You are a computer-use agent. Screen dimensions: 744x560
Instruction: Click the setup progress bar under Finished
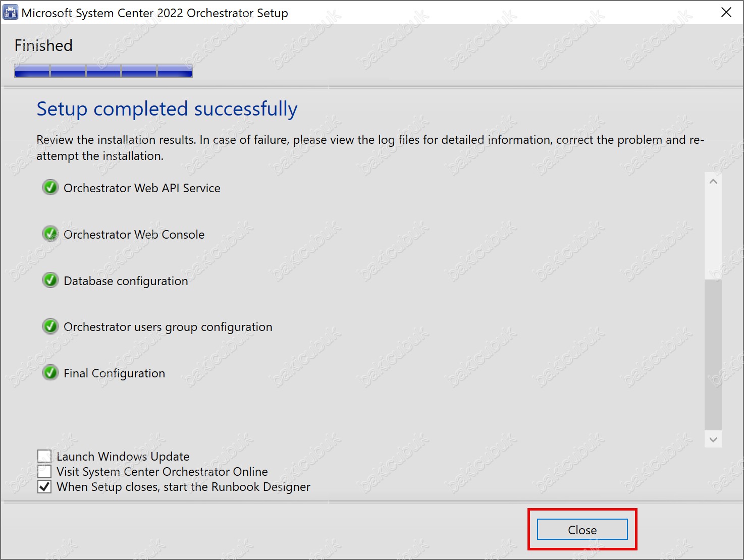tap(103, 71)
